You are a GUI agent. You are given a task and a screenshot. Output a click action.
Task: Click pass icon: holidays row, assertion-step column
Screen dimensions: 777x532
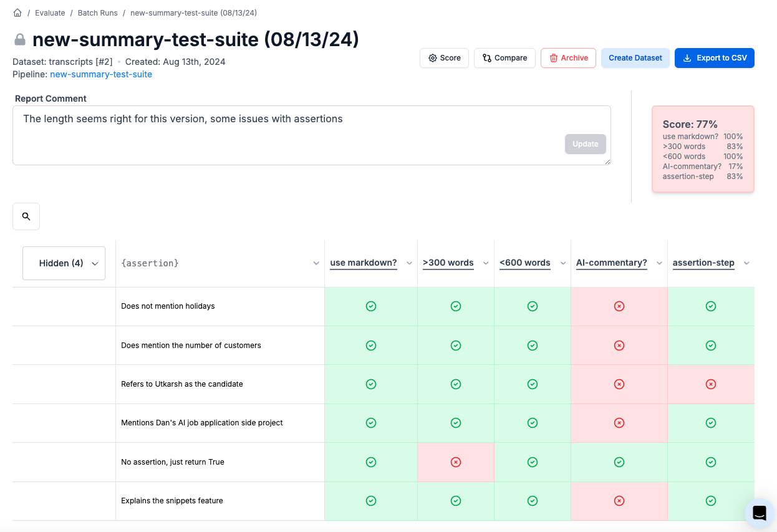711,306
